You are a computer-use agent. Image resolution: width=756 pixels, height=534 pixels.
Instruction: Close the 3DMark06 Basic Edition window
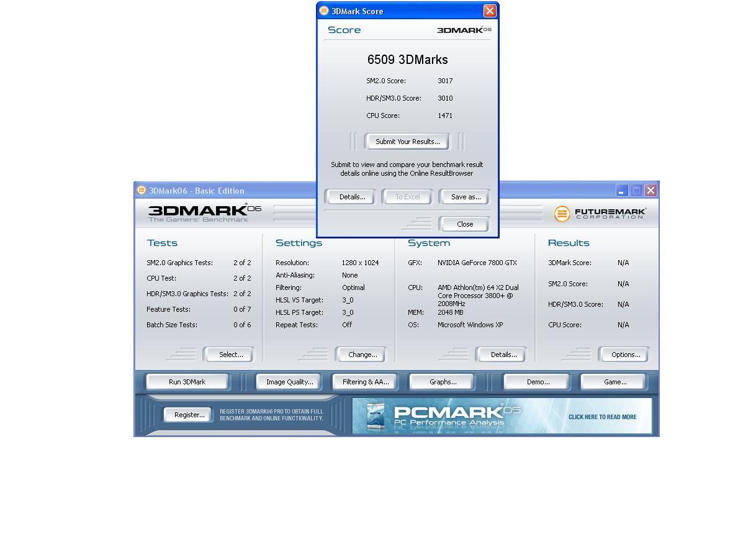click(650, 191)
